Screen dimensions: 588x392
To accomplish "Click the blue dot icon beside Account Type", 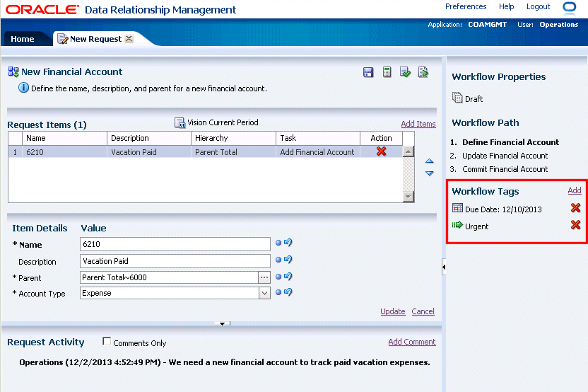I will click(278, 292).
